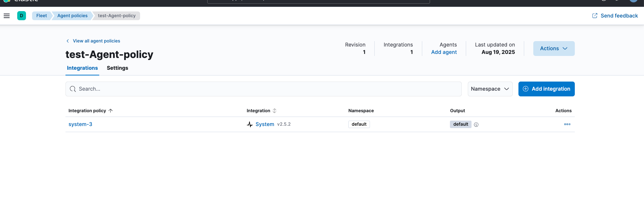Open the system-3 row actions ellipsis
Screen dimensions: 644x214
click(567, 124)
